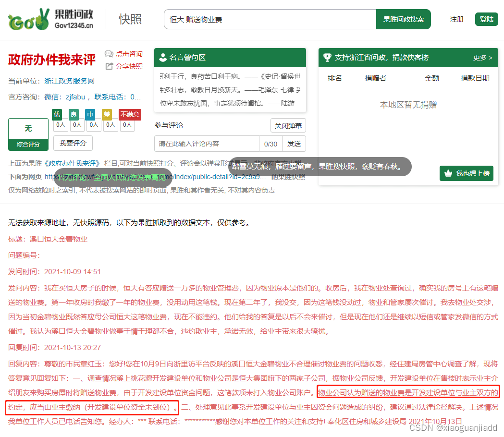The width and height of the screenshot is (504, 437).
Task: Select the 优 rating badge
Action: coord(57,114)
